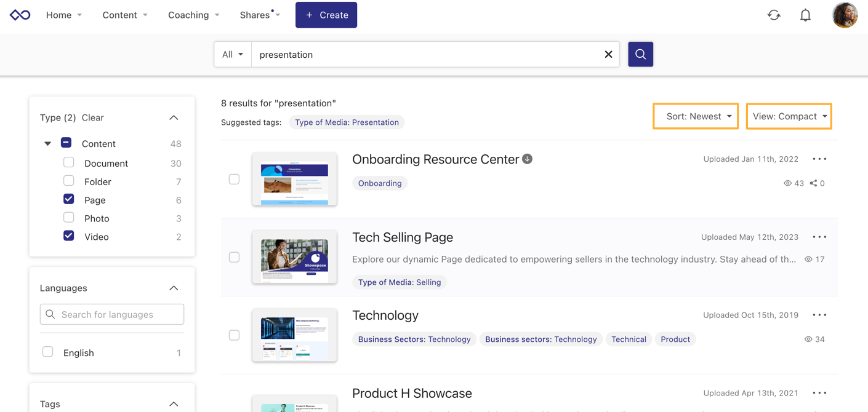Click the sync refresh icon
This screenshot has width=868, height=412.
[x=774, y=15]
